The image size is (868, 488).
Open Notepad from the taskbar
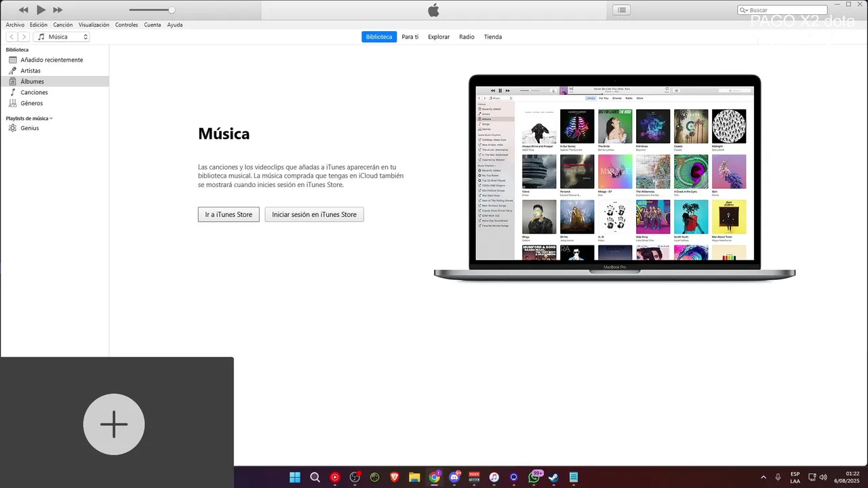point(574,477)
